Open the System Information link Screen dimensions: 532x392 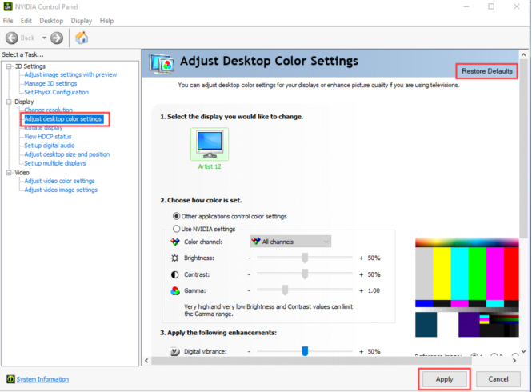coord(42,379)
